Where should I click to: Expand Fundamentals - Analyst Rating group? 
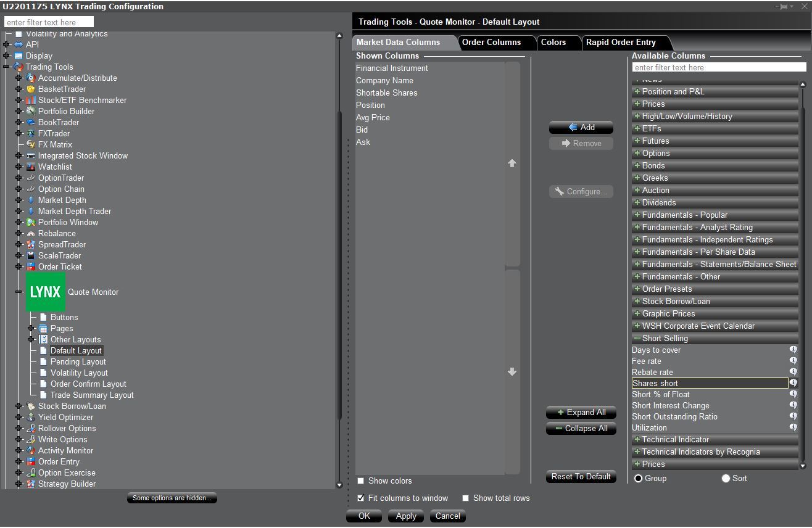point(715,227)
